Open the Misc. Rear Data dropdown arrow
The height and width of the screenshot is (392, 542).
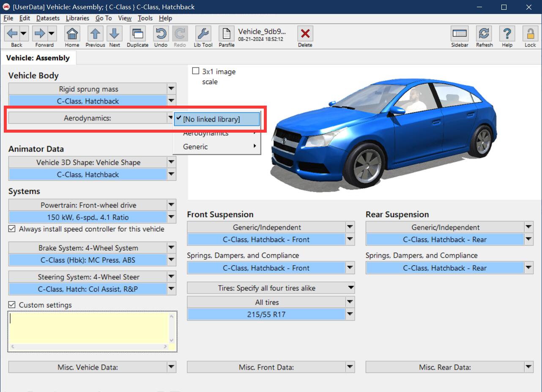tap(529, 367)
